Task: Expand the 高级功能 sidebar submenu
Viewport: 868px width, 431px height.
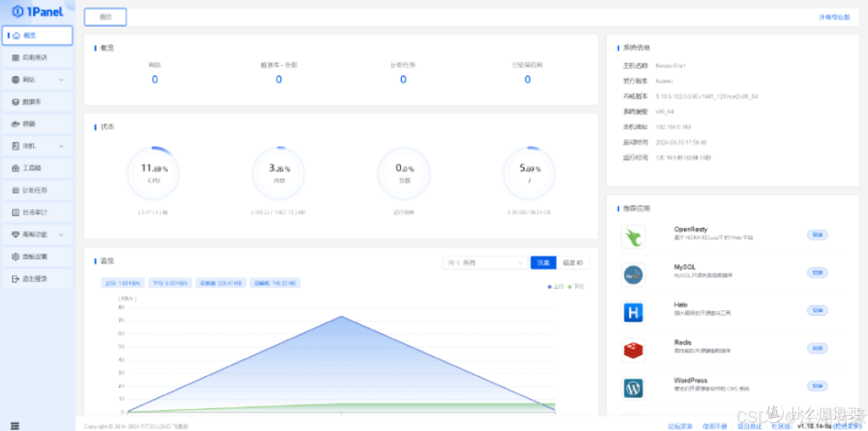Action: click(38, 235)
